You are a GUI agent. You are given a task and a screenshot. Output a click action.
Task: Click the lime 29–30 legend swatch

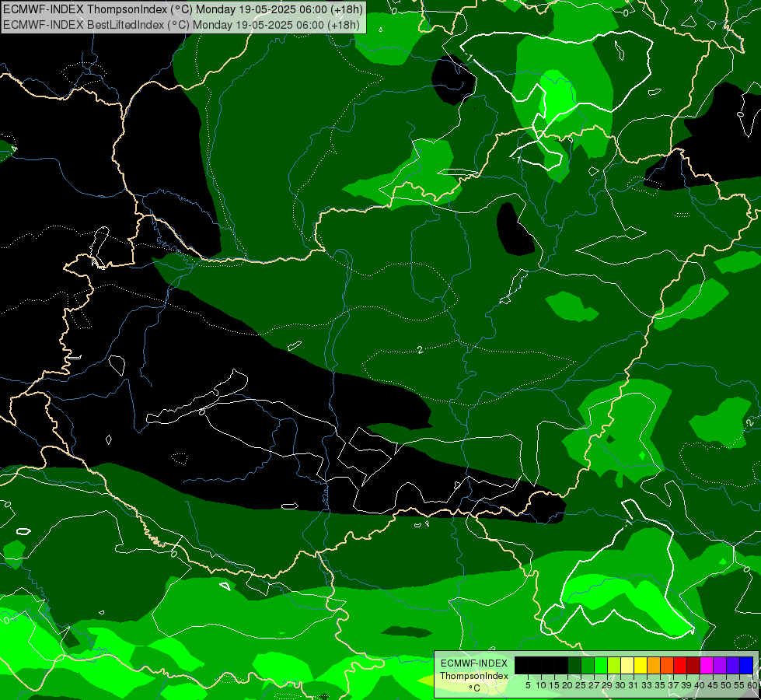[614, 666]
